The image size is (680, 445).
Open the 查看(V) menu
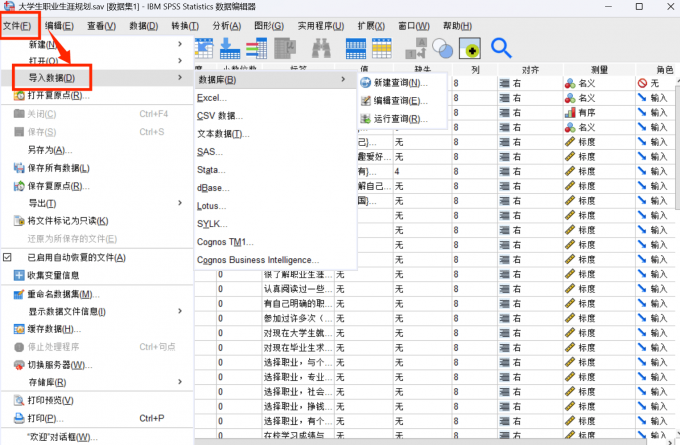point(101,26)
